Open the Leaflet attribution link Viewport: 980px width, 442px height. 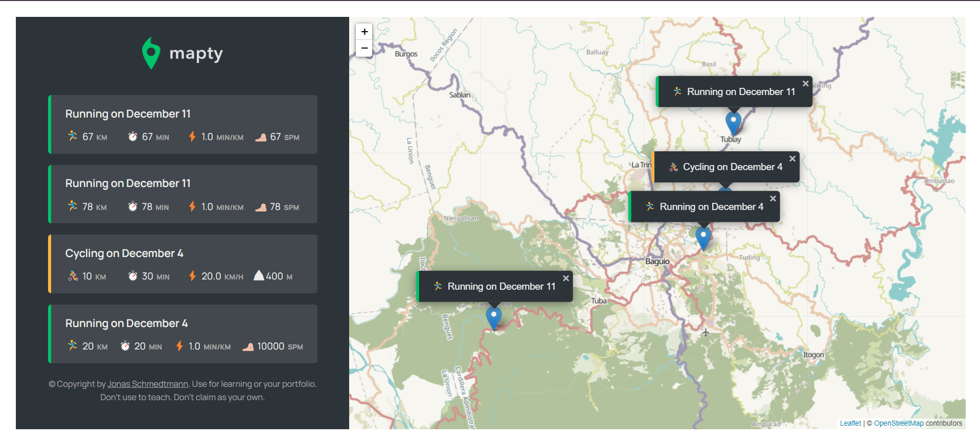click(x=850, y=423)
